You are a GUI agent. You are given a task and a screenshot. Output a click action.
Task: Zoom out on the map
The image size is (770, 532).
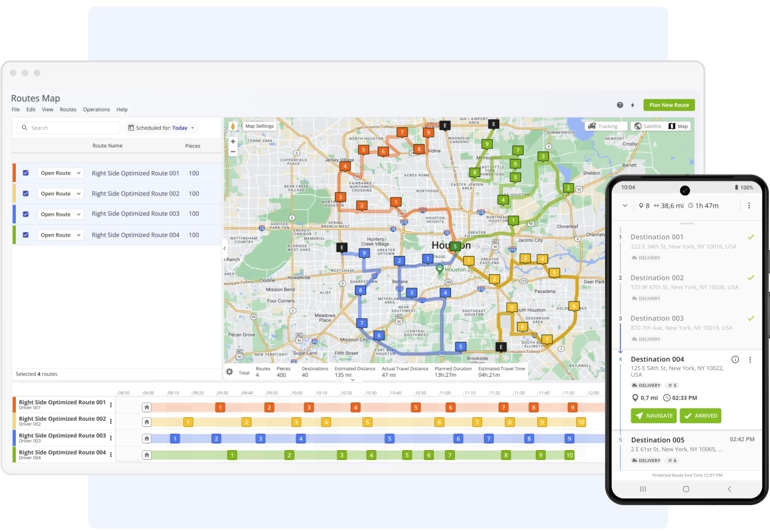pyautogui.click(x=233, y=151)
